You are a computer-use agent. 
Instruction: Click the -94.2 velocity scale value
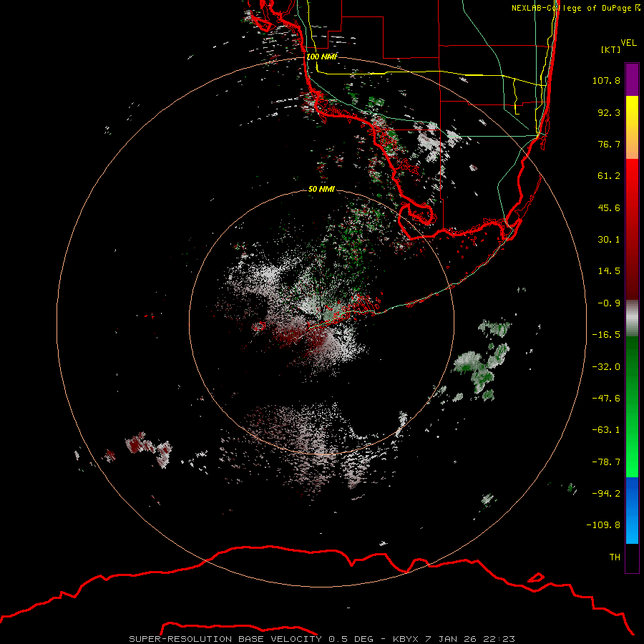pyautogui.click(x=606, y=493)
